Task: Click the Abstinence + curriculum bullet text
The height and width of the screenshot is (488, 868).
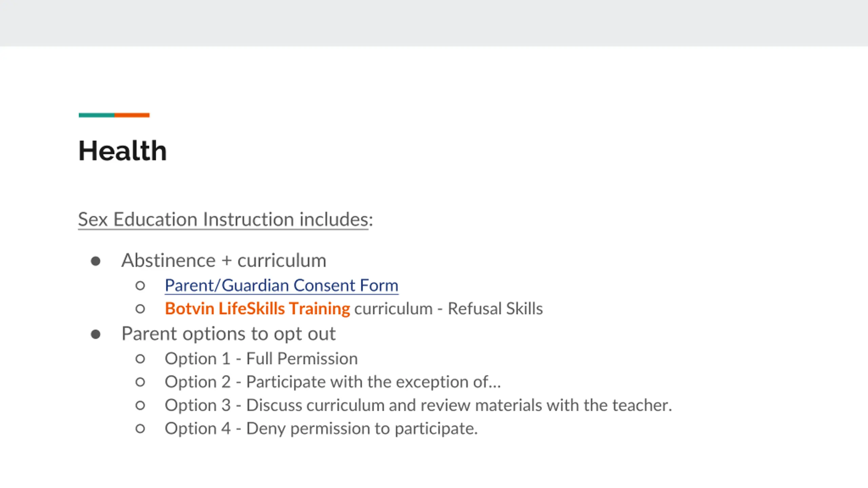Action: click(224, 260)
